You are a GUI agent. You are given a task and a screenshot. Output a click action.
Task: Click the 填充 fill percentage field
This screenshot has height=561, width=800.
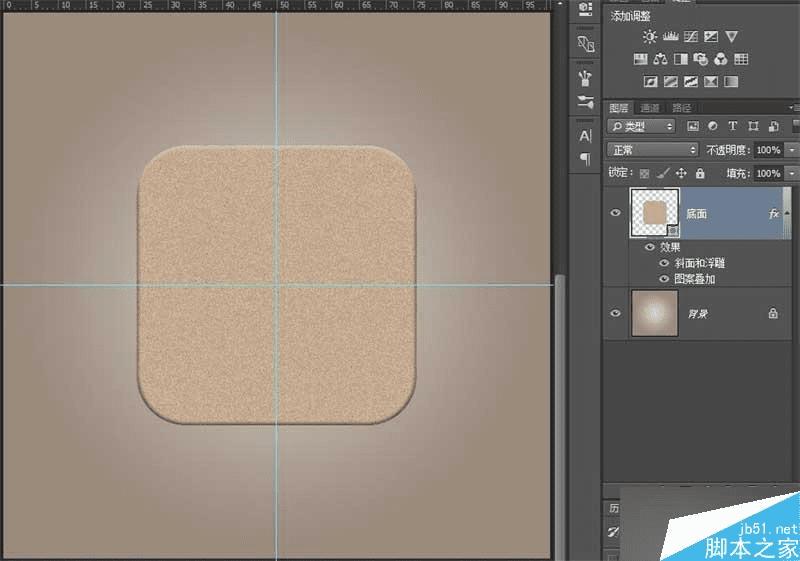[768, 174]
